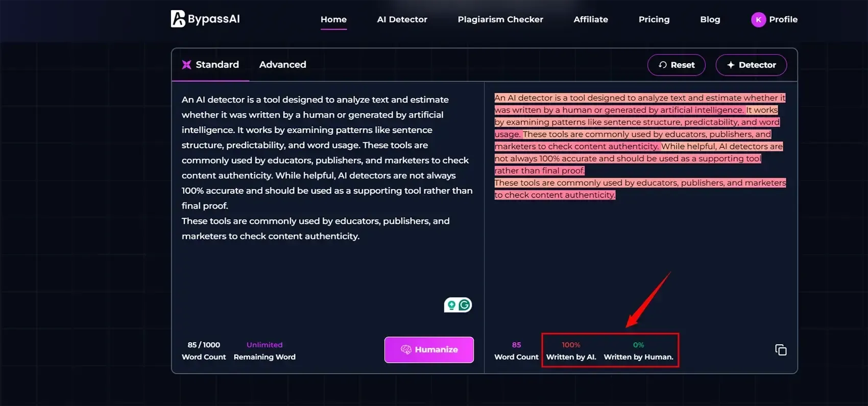The image size is (868, 406).
Task: Click the '0%' Written by Human value
Action: coord(638,345)
